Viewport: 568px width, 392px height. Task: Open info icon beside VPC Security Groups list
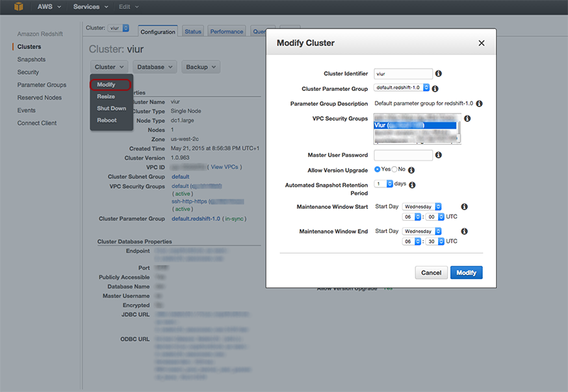click(467, 119)
